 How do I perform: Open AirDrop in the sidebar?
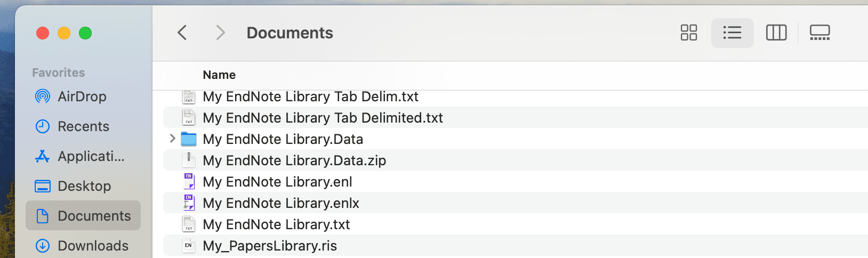[83, 96]
